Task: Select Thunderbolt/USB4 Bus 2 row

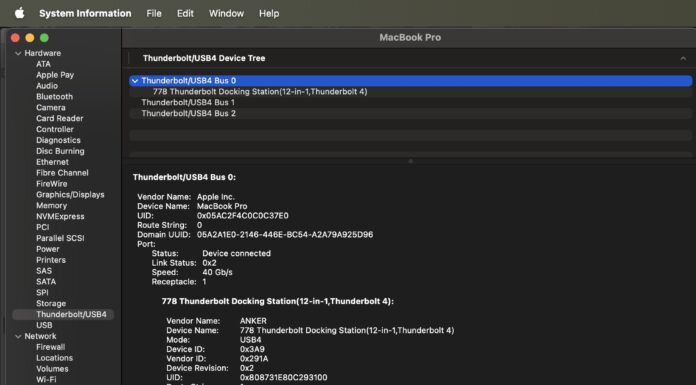Action: point(411,113)
